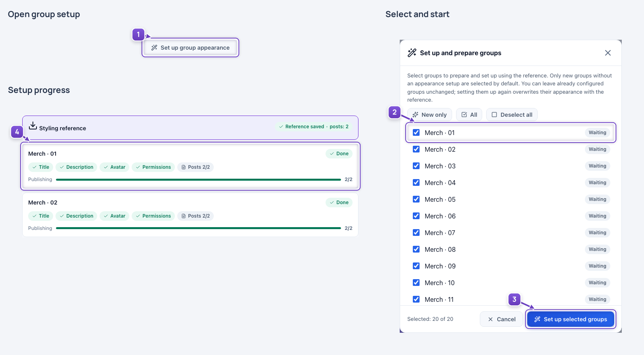Click the sparkle icon in New only

coord(415,115)
